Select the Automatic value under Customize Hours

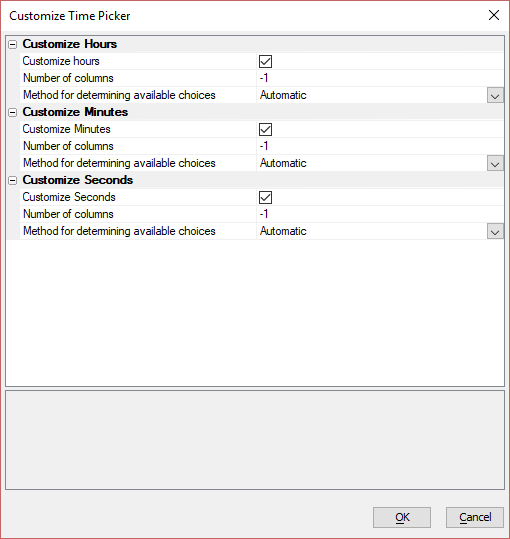(x=283, y=95)
